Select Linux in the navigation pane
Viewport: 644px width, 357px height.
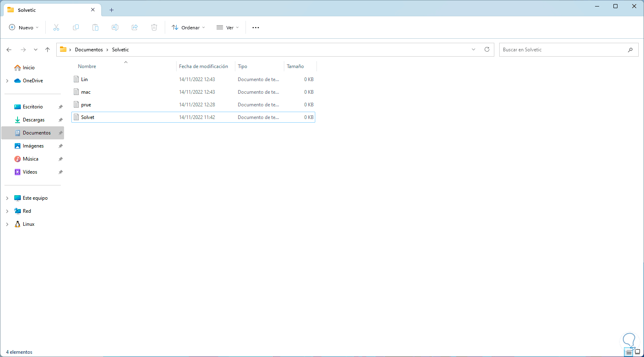pos(29,224)
